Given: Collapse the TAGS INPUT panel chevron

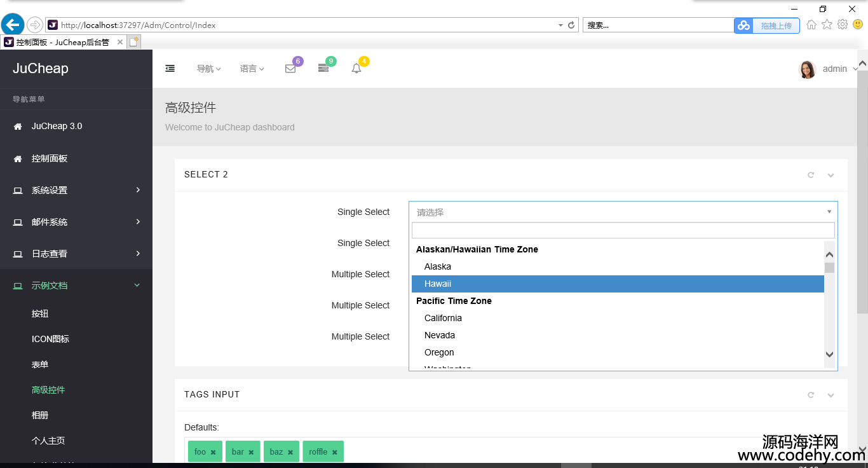Looking at the screenshot, I should tap(831, 395).
